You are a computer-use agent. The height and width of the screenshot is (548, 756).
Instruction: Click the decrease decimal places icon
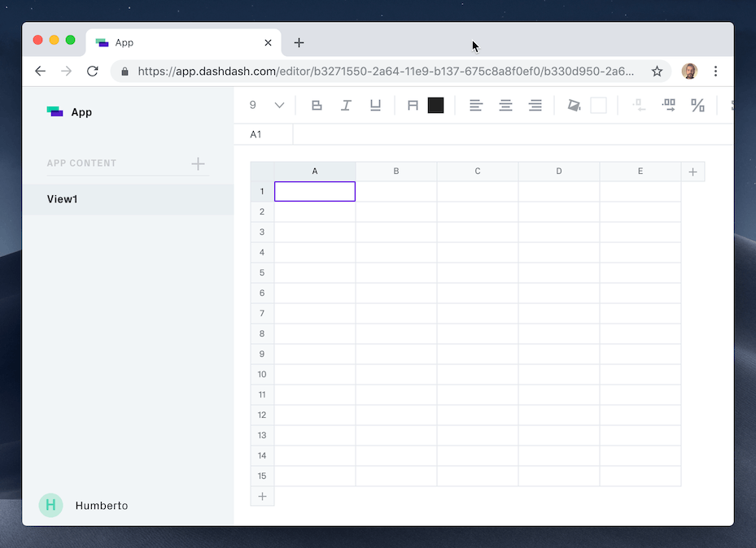tap(638, 105)
